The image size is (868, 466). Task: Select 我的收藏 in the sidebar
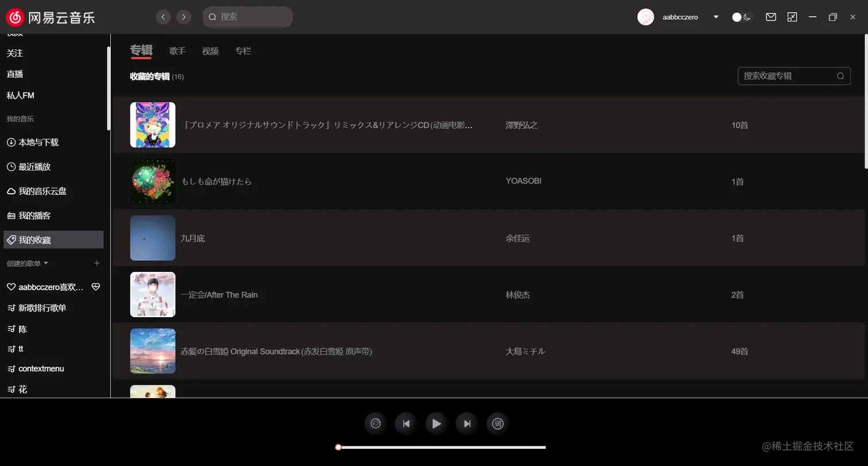point(53,240)
